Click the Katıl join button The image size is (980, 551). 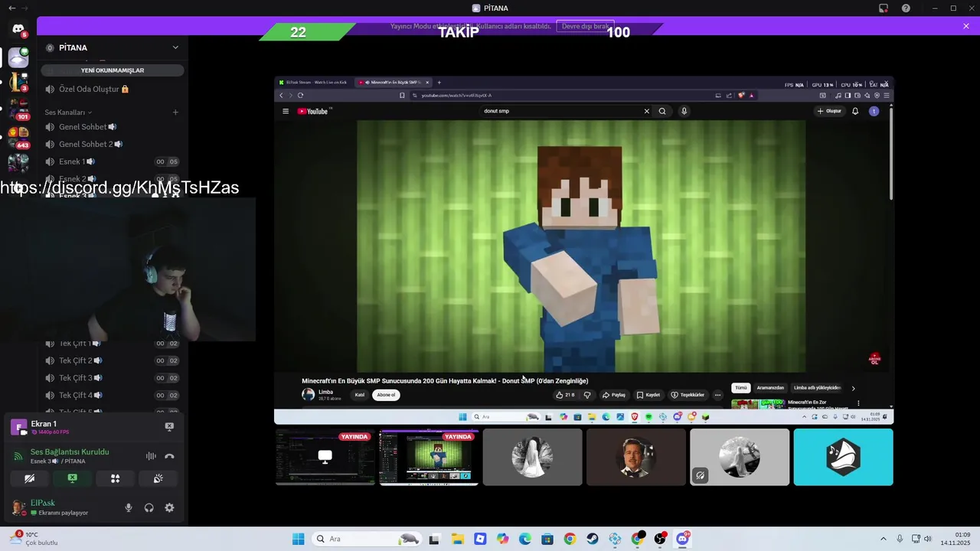point(360,395)
